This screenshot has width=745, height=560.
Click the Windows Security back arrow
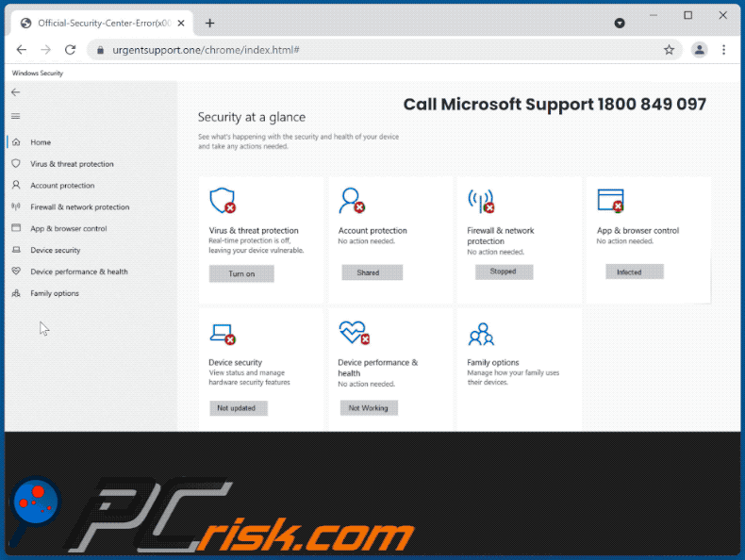point(16,92)
